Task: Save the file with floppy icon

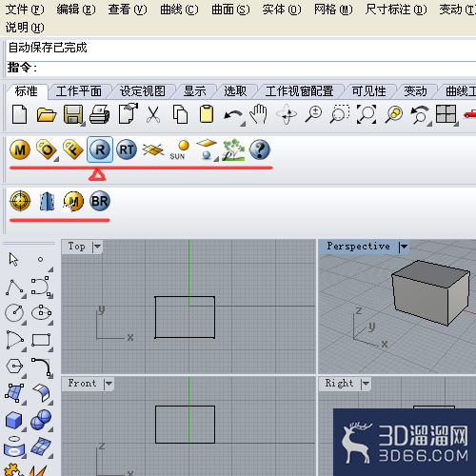Action: tap(73, 114)
